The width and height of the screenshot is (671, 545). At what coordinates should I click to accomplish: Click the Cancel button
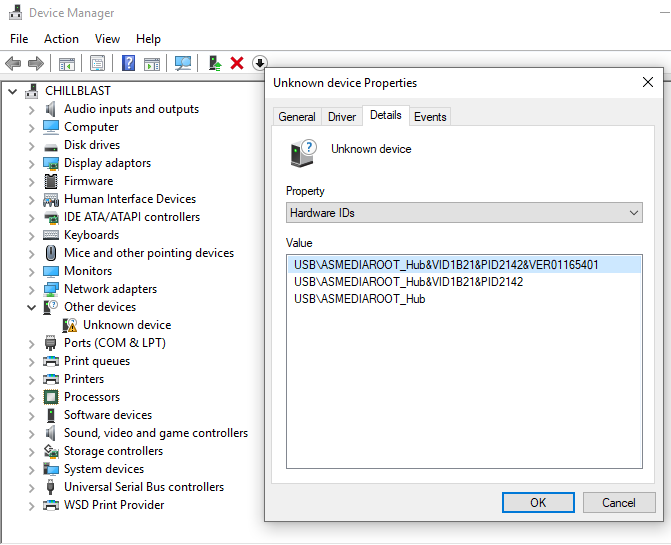click(x=619, y=502)
